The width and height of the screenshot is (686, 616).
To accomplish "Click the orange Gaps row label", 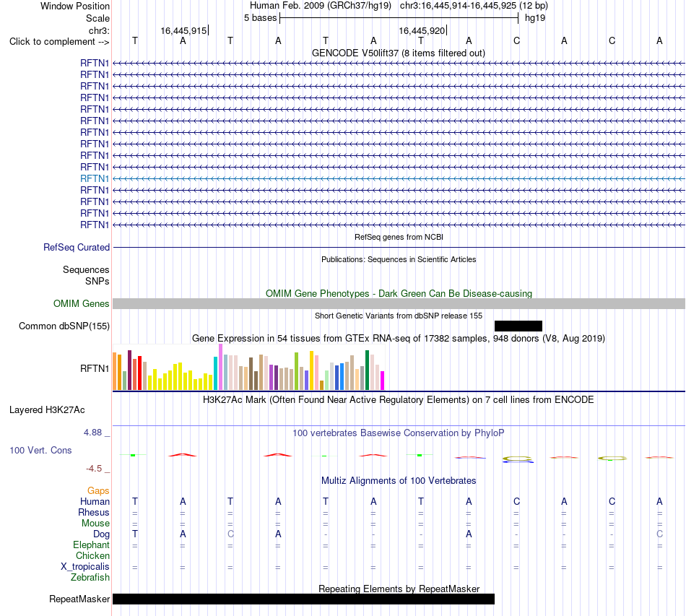I will (98, 491).
